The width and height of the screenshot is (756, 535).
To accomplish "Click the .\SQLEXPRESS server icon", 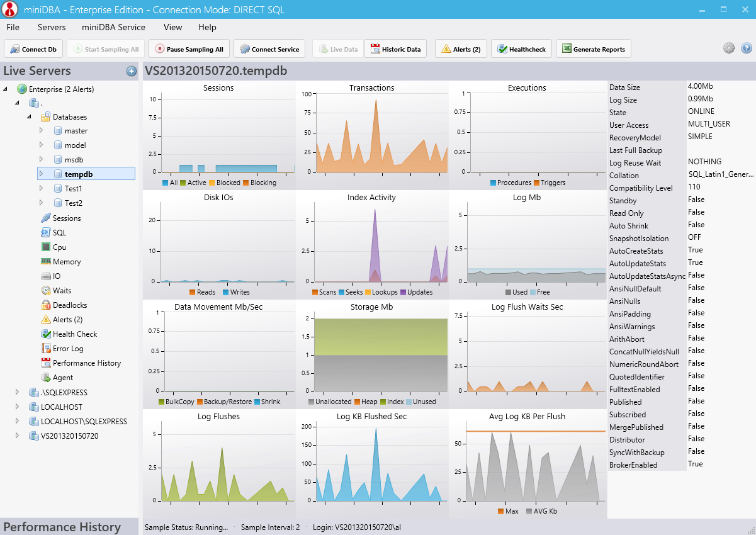I will (34, 393).
